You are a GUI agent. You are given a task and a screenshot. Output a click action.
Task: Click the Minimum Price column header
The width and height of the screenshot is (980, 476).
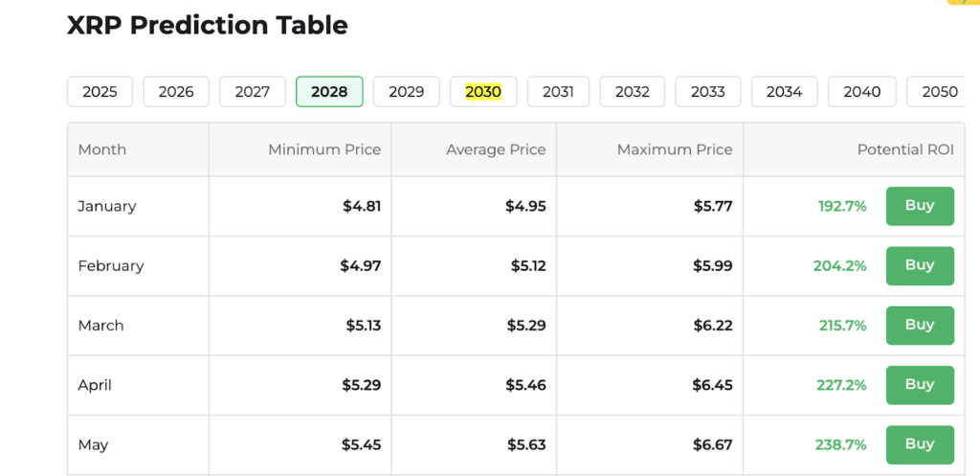pos(324,149)
